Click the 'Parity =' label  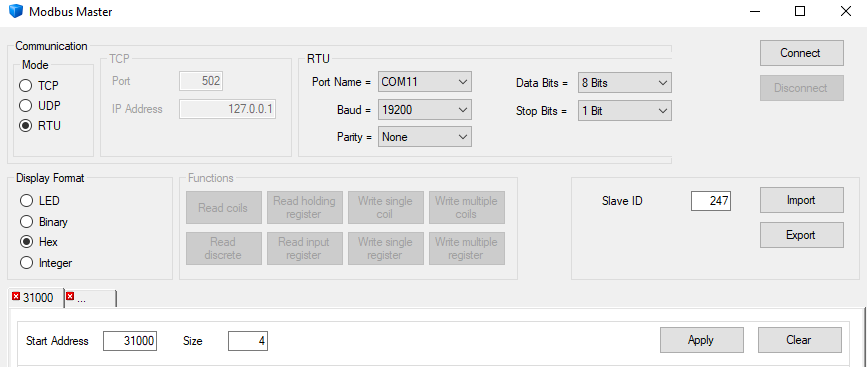(354, 137)
